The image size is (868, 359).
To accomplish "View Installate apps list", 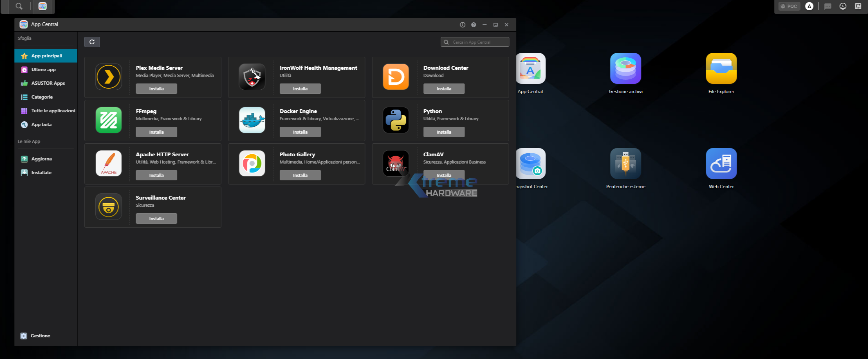I will point(46,172).
